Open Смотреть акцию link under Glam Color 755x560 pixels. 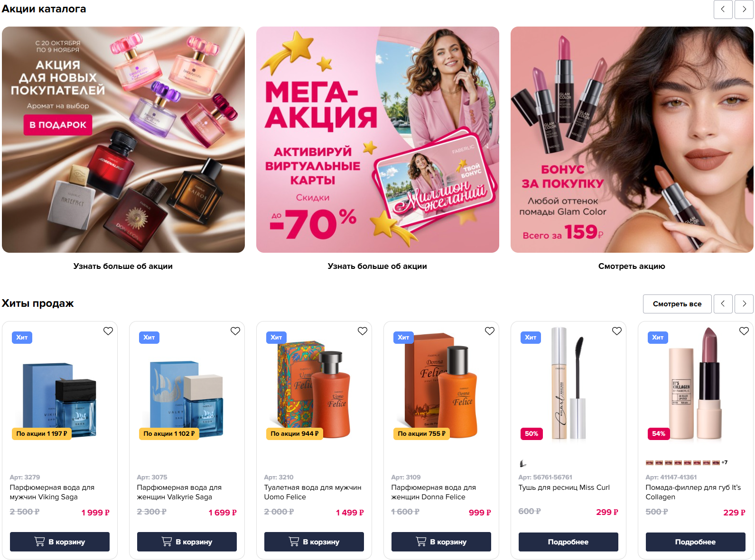(632, 266)
